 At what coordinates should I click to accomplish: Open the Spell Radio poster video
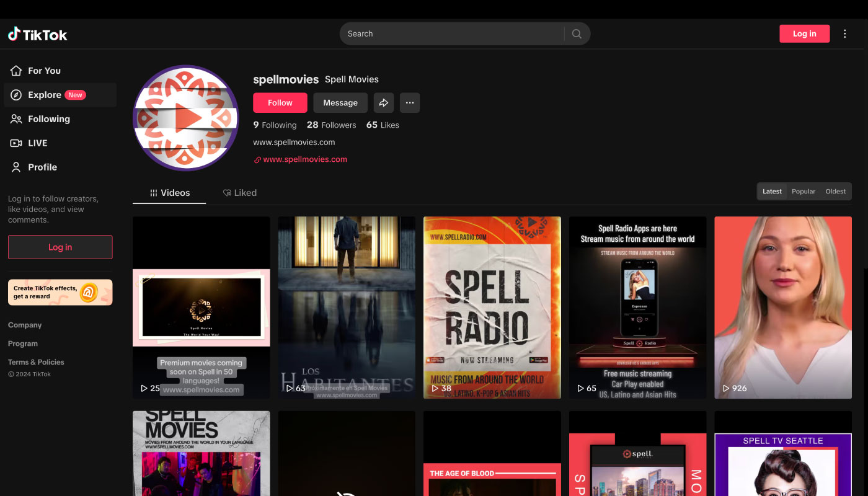[492, 308]
